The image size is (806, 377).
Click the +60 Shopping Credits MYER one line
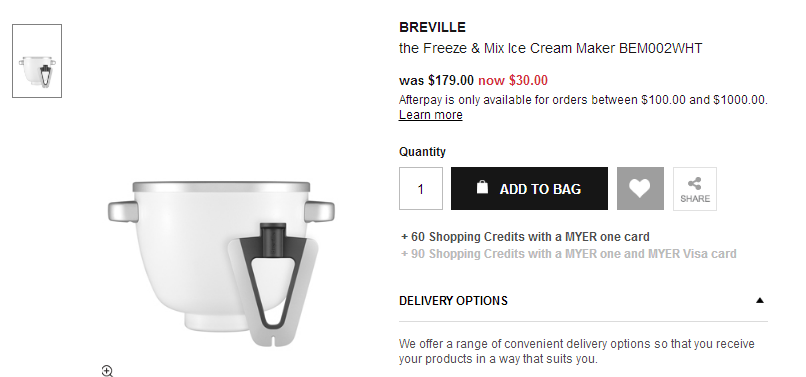click(525, 237)
